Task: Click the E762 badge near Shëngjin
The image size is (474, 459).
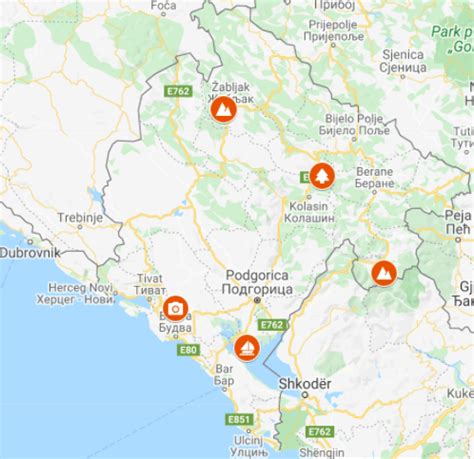Action: tap(319, 432)
